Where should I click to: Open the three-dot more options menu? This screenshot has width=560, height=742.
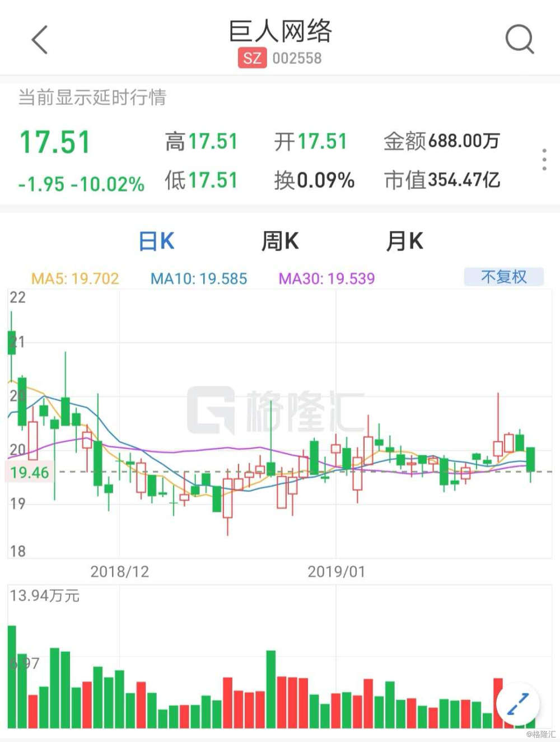click(x=544, y=160)
